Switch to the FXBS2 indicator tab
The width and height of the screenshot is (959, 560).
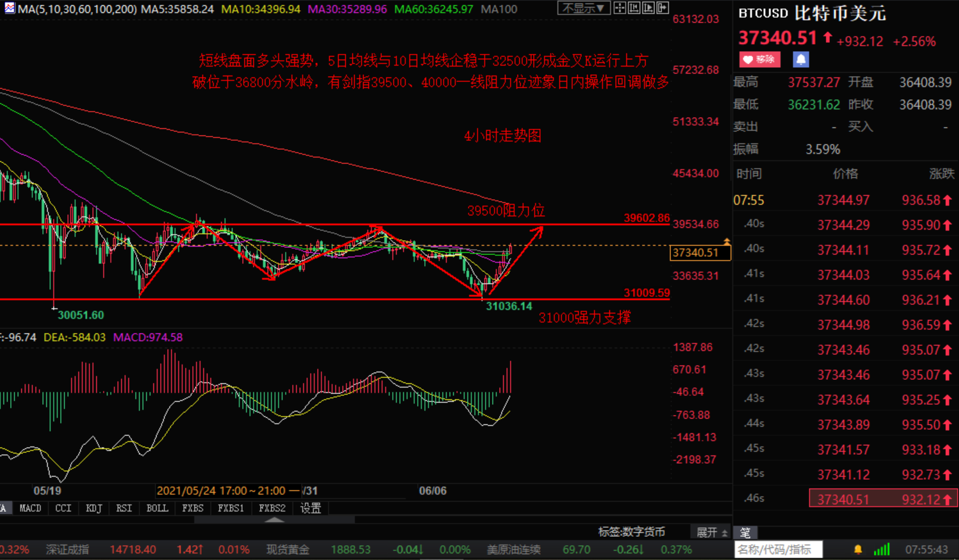click(x=272, y=508)
